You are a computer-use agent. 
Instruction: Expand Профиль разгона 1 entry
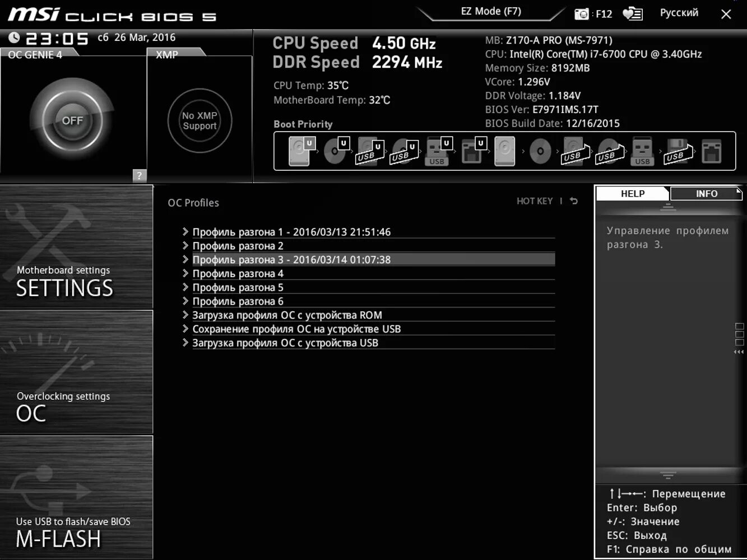tap(368, 232)
